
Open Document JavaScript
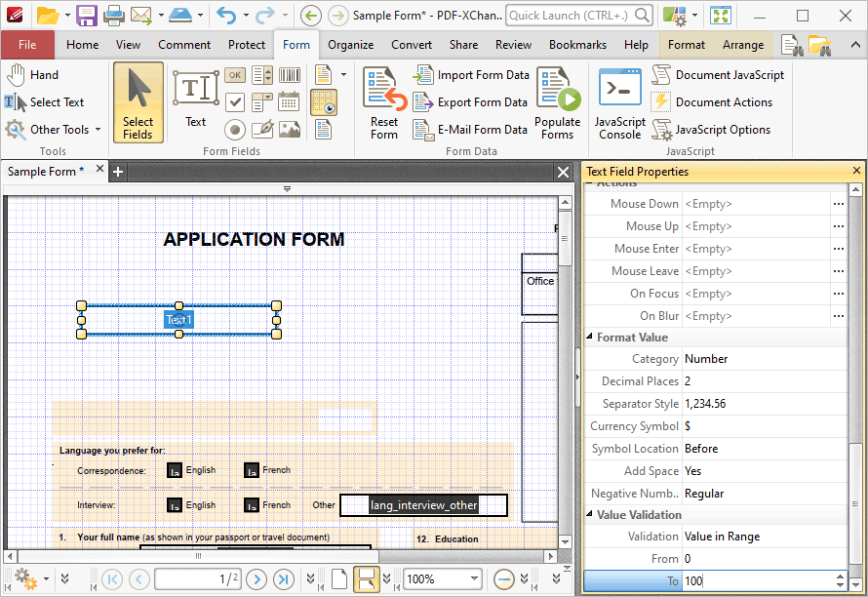click(x=718, y=75)
